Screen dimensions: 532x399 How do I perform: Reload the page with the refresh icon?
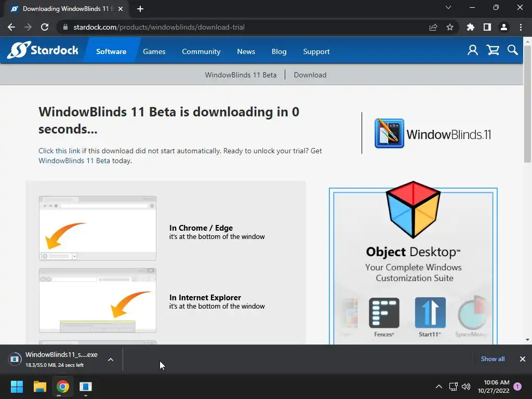(45, 27)
